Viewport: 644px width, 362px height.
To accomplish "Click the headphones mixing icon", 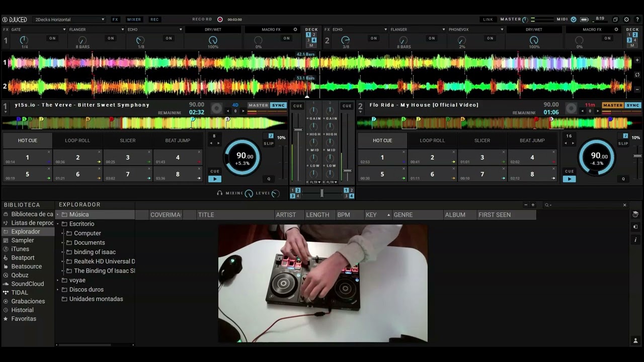I will click(x=220, y=193).
